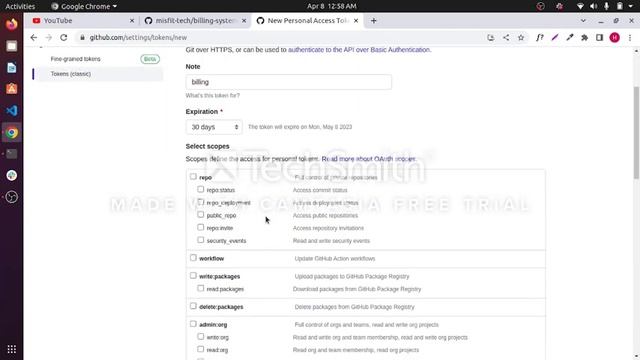Image resolution: width=640 pixels, height=360 pixels.
Task: Select Tokens (classic) in sidebar
Action: 71,74
